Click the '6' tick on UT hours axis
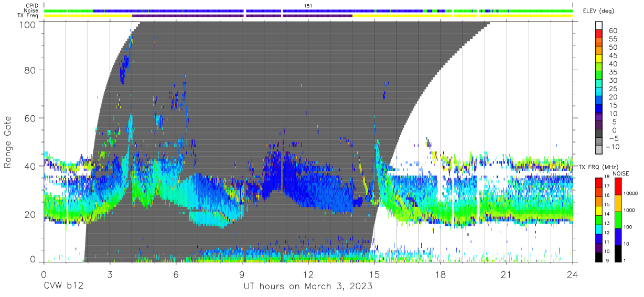 [x=176, y=273]
